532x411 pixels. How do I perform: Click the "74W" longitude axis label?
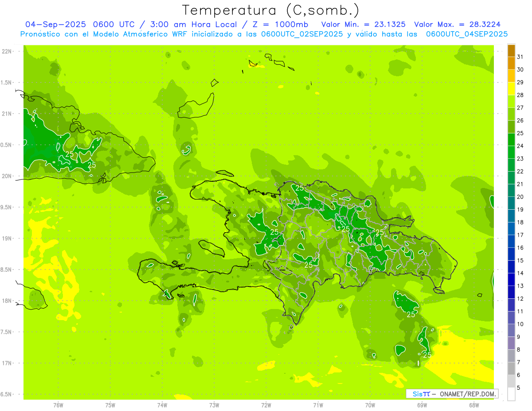[162, 405]
